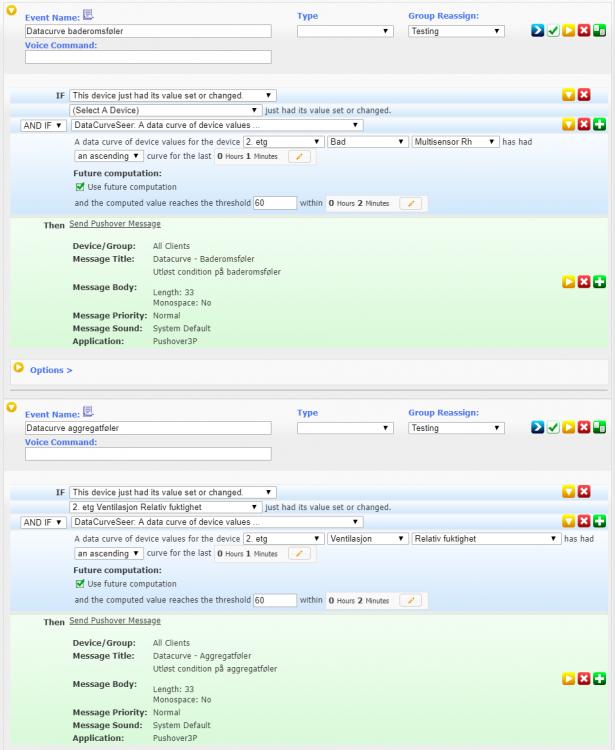615x750 pixels.
Task: Open notes icon beside baderomsføler Event Name
Action: tap(88, 15)
